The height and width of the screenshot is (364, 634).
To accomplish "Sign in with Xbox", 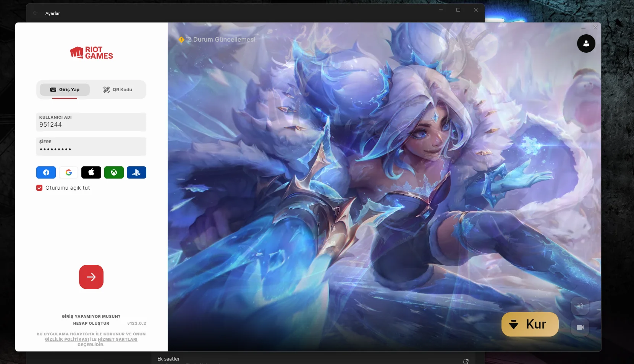I will coord(114,172).
